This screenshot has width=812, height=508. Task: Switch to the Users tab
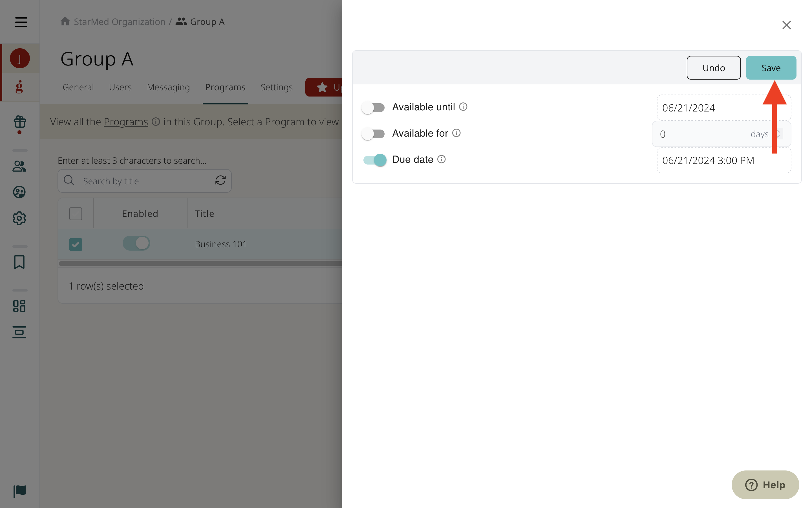(x=120, y=87)
